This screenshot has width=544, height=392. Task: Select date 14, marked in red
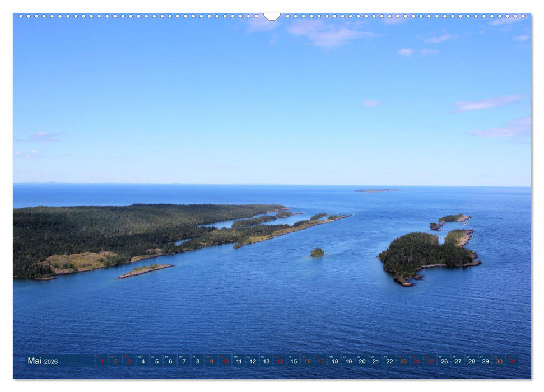click(279, 361)
